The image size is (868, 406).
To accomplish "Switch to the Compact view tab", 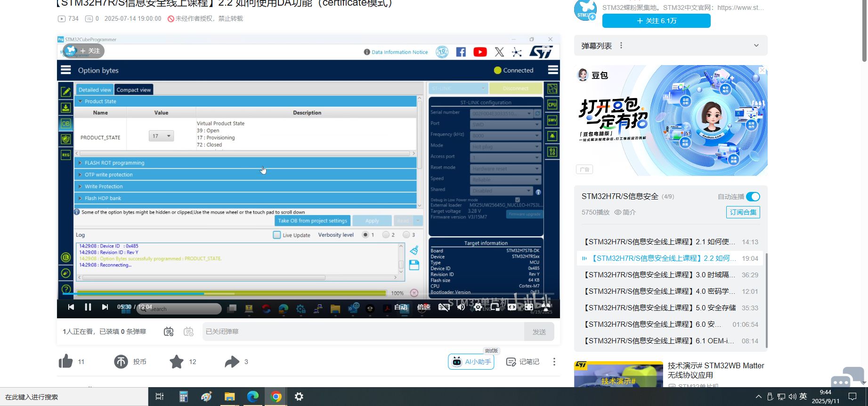I will (x=134, y=90).
